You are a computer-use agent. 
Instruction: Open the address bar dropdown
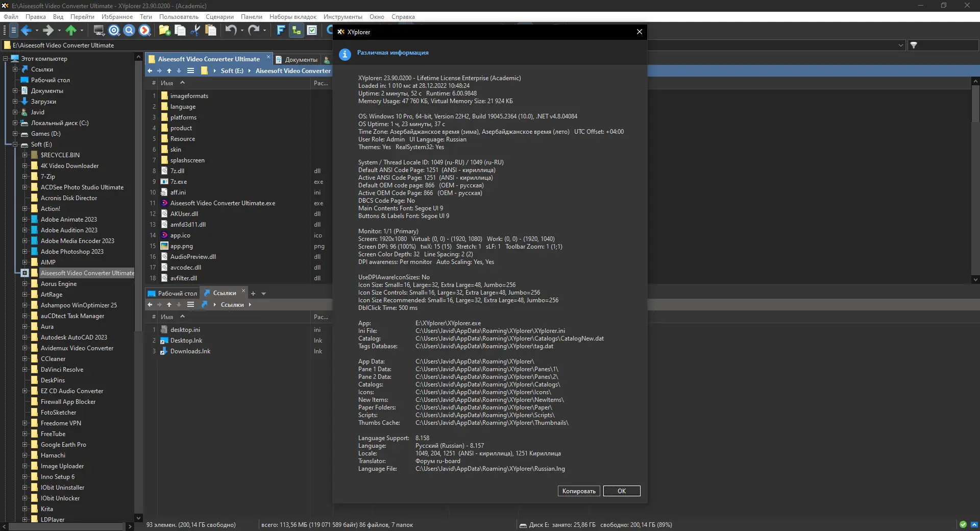[901, 45]
